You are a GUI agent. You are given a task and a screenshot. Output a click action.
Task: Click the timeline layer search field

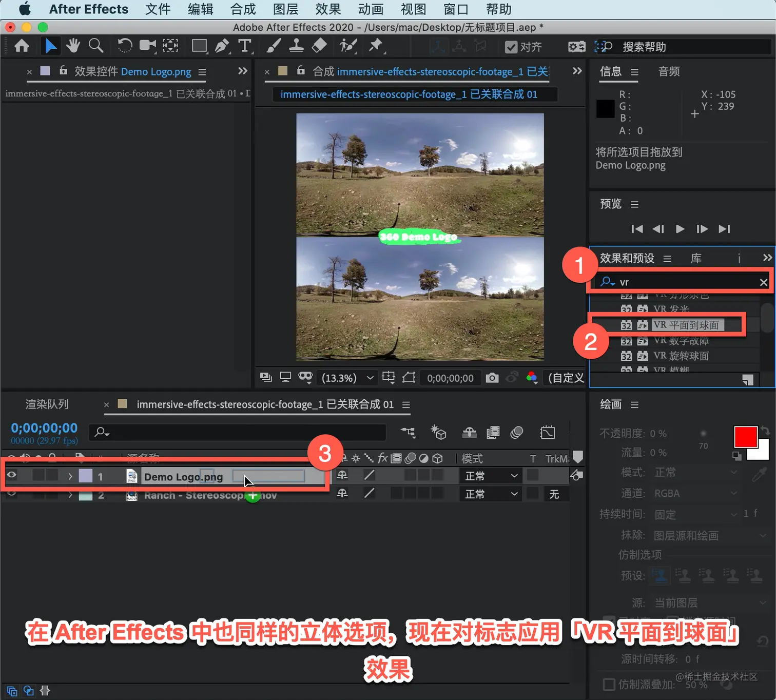click(238, 432)
